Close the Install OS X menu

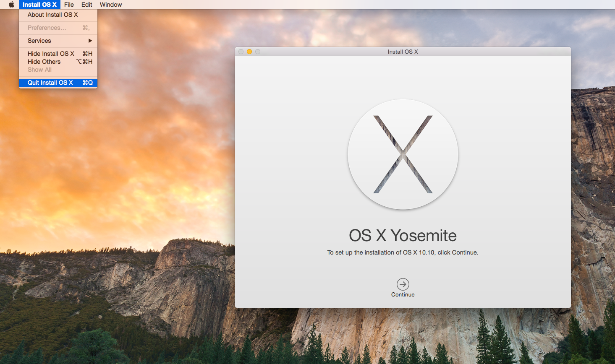tap(39, 5)
